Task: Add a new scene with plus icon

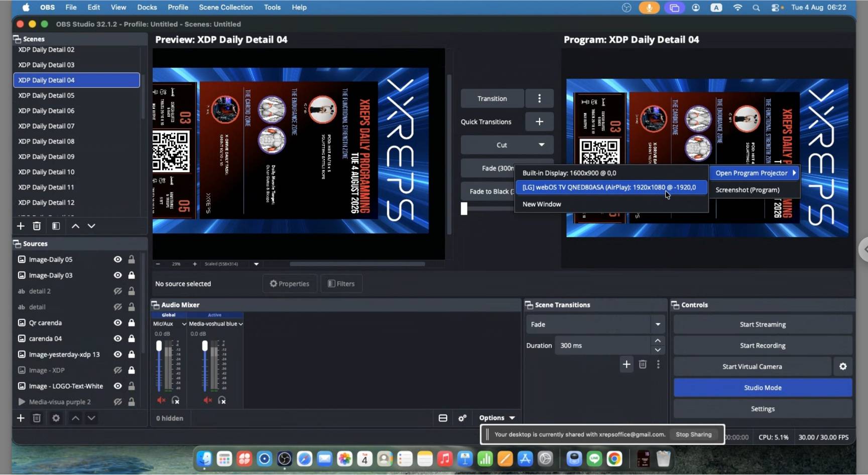Action: click(21, 226)
